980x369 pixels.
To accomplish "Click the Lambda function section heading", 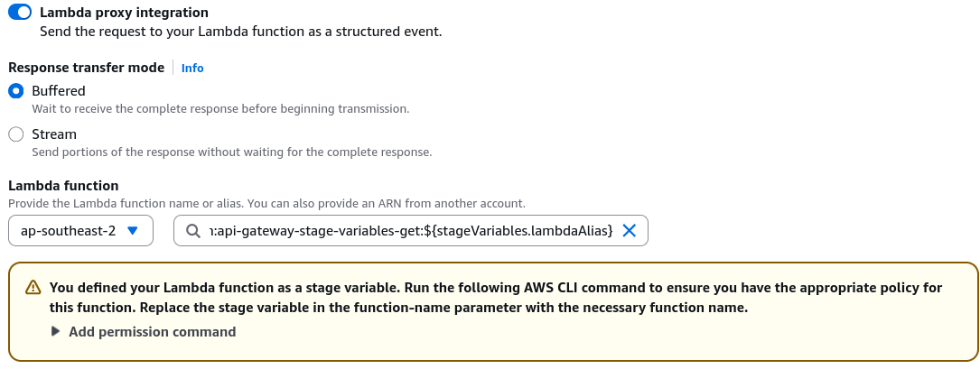I will click(63, 186).
